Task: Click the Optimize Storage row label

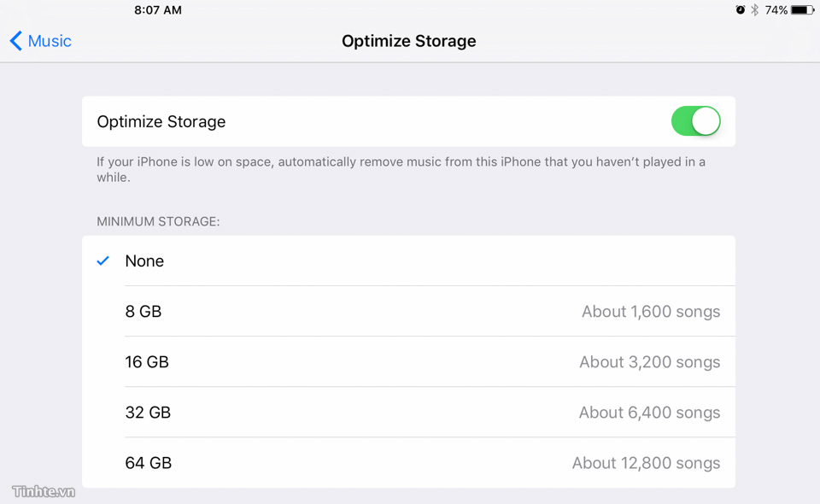Action: point(161,121)
